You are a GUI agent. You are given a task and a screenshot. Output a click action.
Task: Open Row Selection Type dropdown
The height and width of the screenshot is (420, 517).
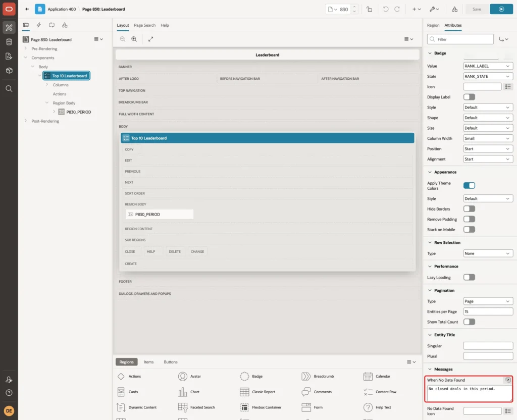coord(488,253)
